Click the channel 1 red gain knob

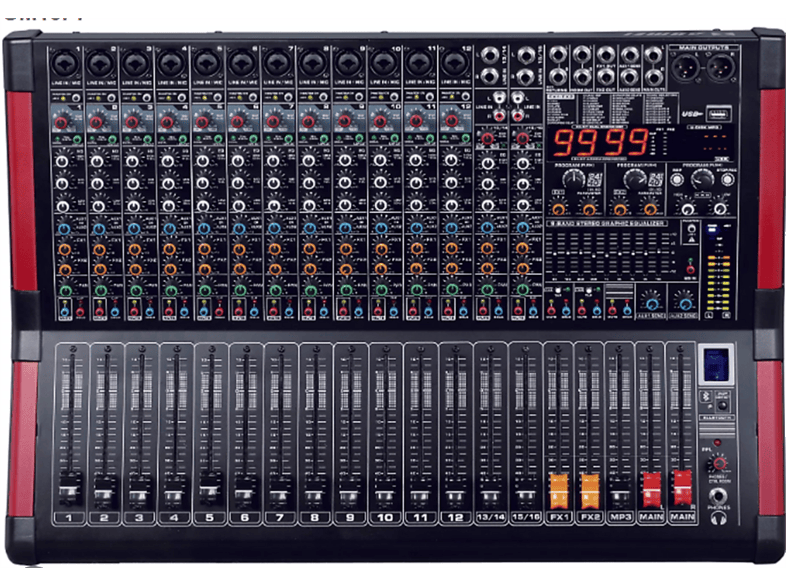pyautogui.click(x=61, y=122)
